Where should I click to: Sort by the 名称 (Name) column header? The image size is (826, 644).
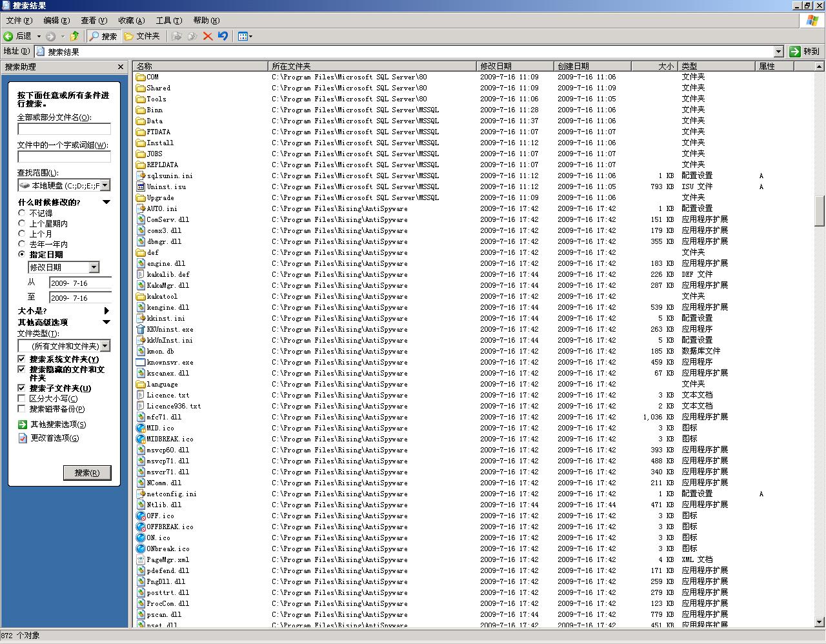201,66
